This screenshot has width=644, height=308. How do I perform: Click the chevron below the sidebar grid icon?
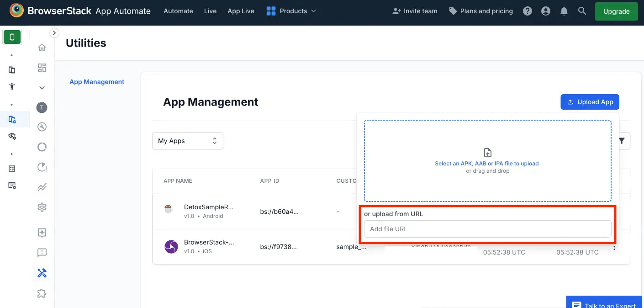(42, 87)
